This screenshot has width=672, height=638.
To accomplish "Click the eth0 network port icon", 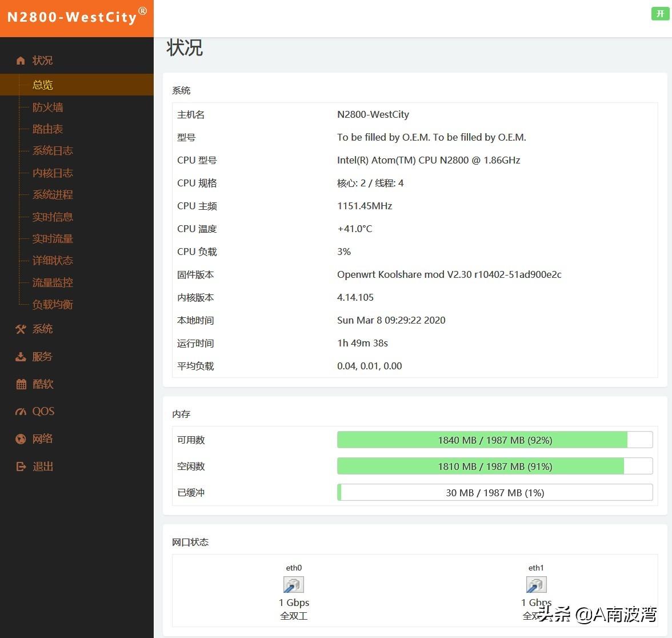I will pos(294,584).
